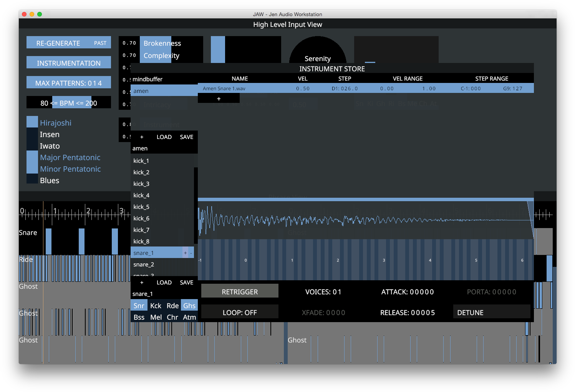Select the Atm atmosphere category icon
The width and height of the screenshot is (575, 392).
(x=189, y=317)
